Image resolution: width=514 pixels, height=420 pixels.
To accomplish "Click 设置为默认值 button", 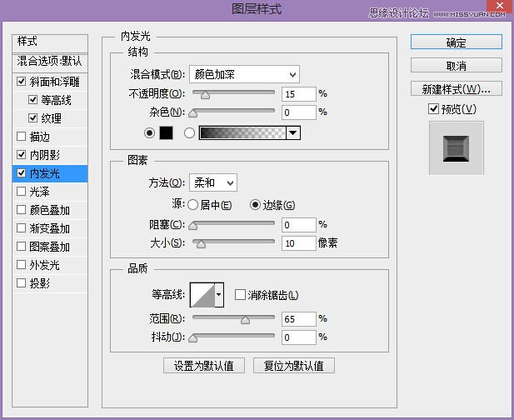I will point(204,366).
